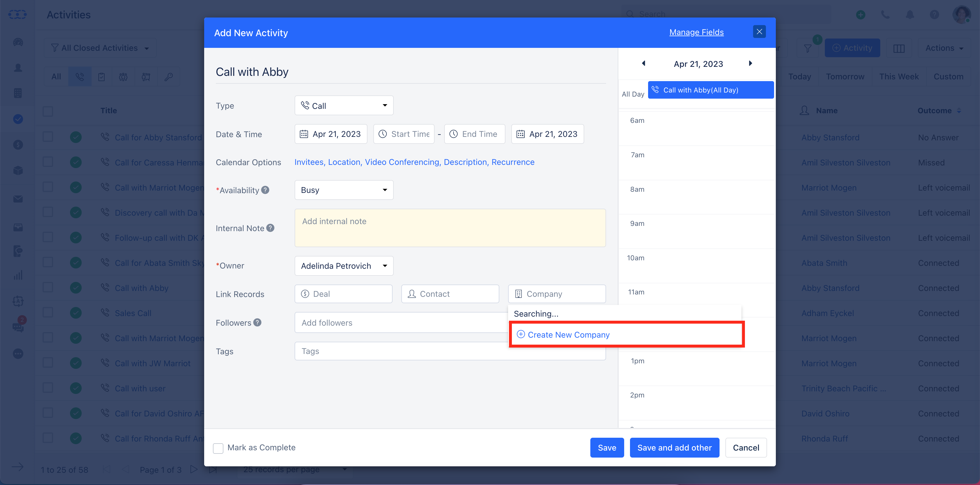Open Email envelope icon in left sidebar
The image size is (980, 485).
tap(18, 199)
